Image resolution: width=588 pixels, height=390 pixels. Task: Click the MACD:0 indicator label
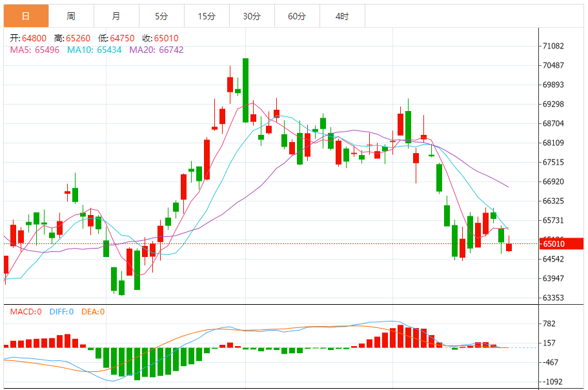[x=26, y=312]
